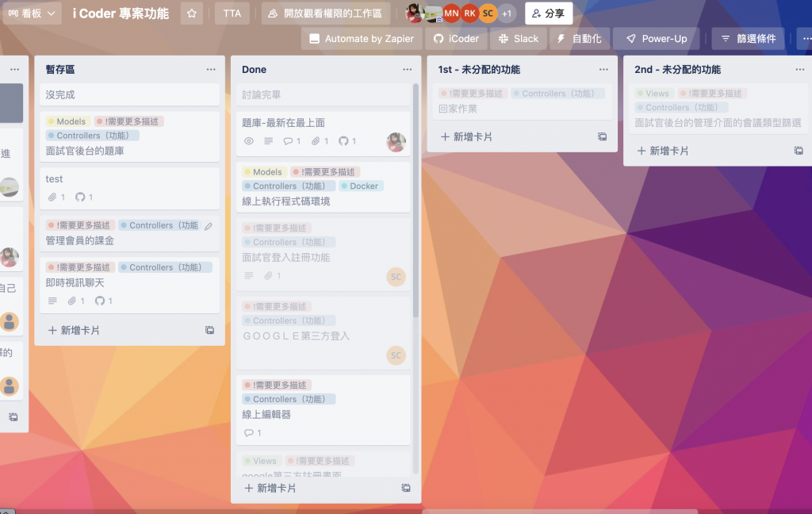Click the GitHub badge on 即時視訊聊天 card
The image size is (812, 514).
coord(104,301)
